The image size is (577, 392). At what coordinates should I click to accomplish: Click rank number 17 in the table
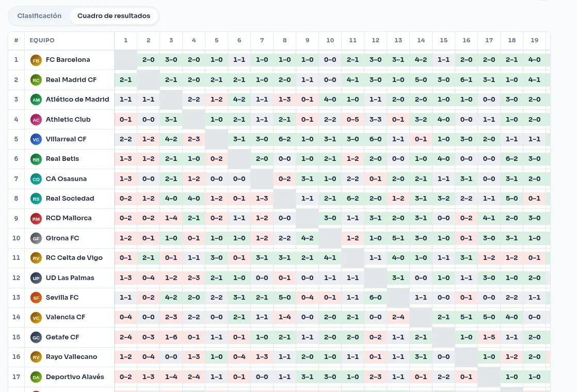[16, 377]
